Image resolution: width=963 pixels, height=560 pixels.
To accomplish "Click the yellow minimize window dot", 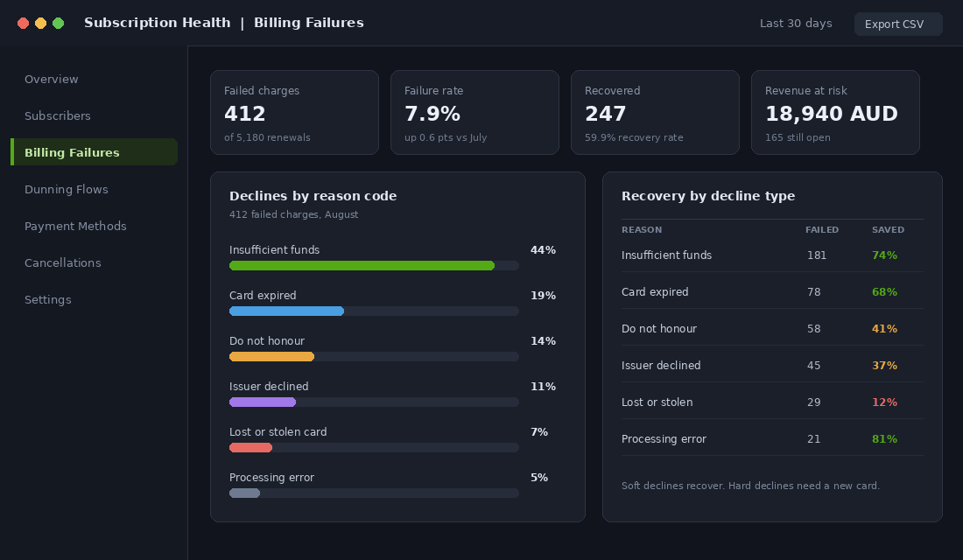I will tap(40, 24).
